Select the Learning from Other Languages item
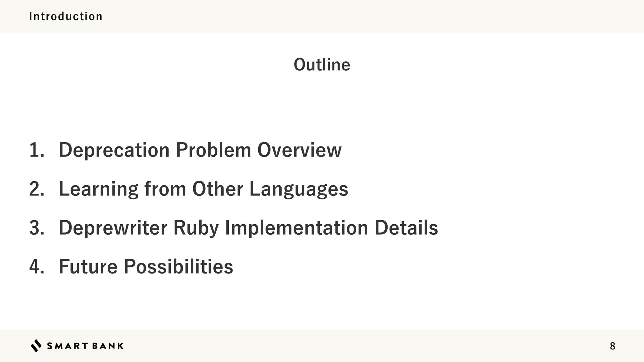 tap(203, 189)
